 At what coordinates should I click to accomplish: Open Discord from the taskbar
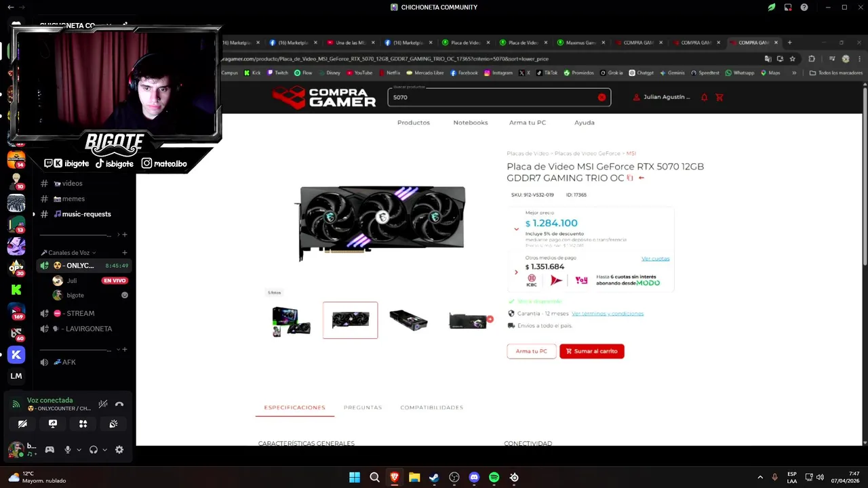tap(474, 477)
